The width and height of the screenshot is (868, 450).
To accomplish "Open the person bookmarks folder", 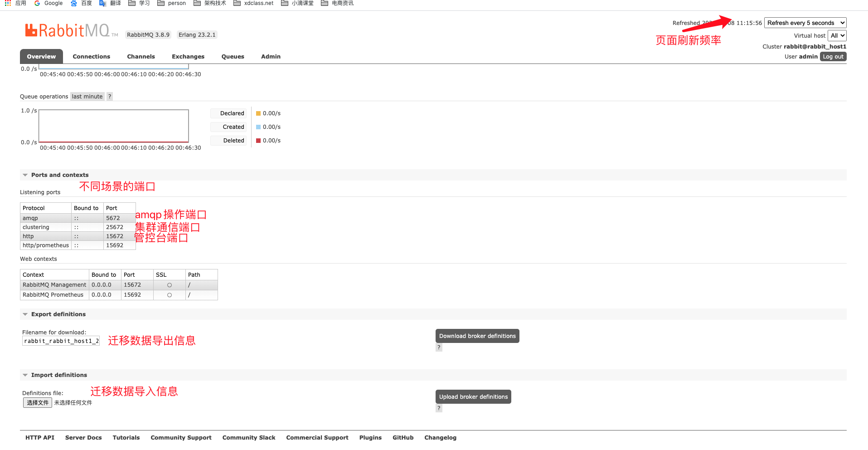I will [x=172, y=3].
